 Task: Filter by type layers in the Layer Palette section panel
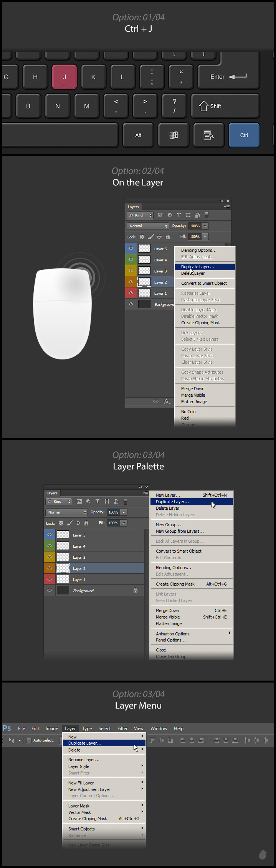click(98, 501)
